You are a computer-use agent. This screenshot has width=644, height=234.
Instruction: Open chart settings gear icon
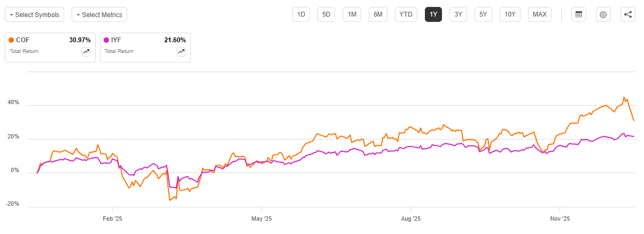point(603,14)
